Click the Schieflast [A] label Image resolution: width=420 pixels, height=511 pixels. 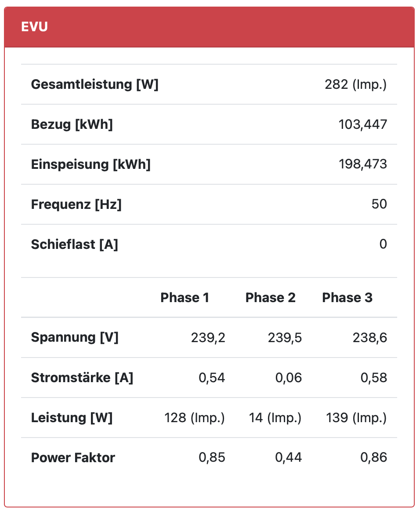74,244
